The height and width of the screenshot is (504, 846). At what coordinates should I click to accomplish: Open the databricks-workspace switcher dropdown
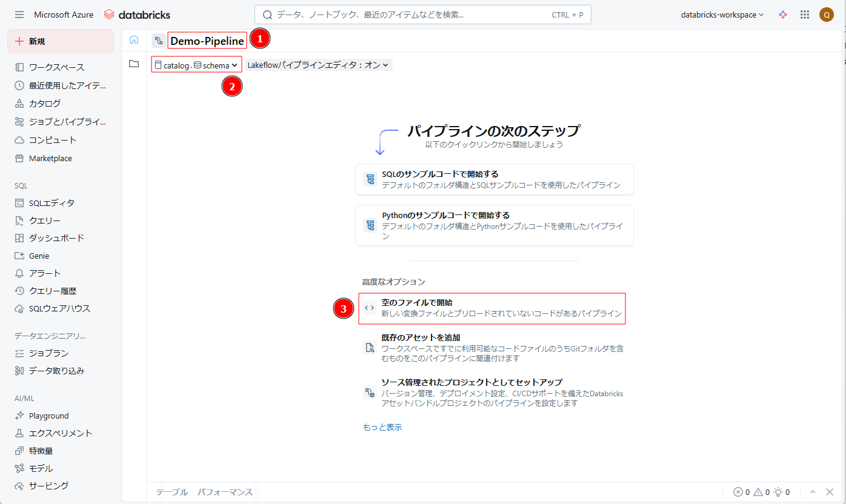pos(722,15)
